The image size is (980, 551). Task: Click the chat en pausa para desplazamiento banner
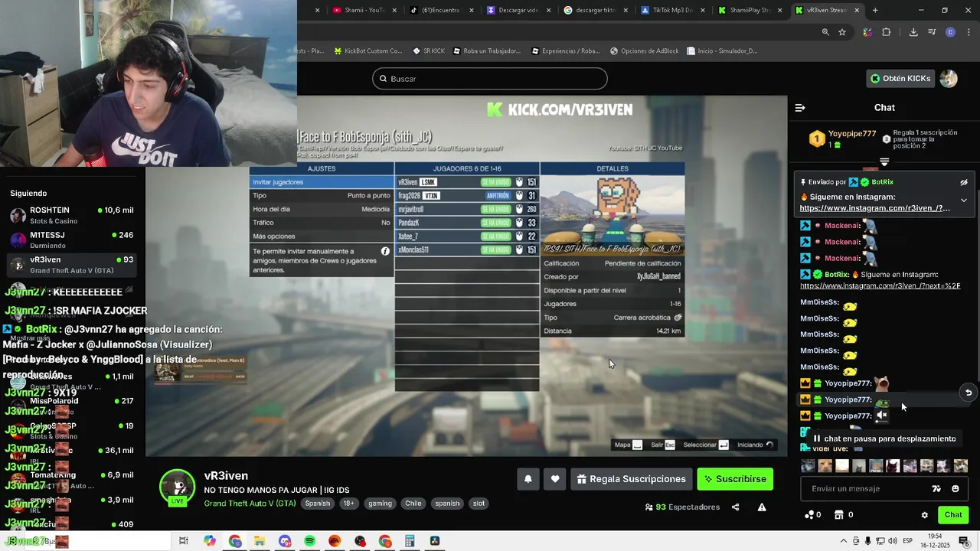coord(884,439)
